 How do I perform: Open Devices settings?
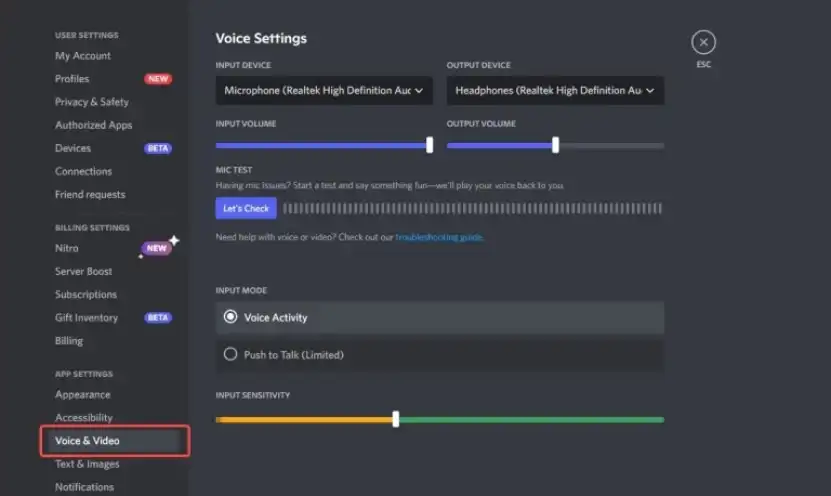pos(73,148)
